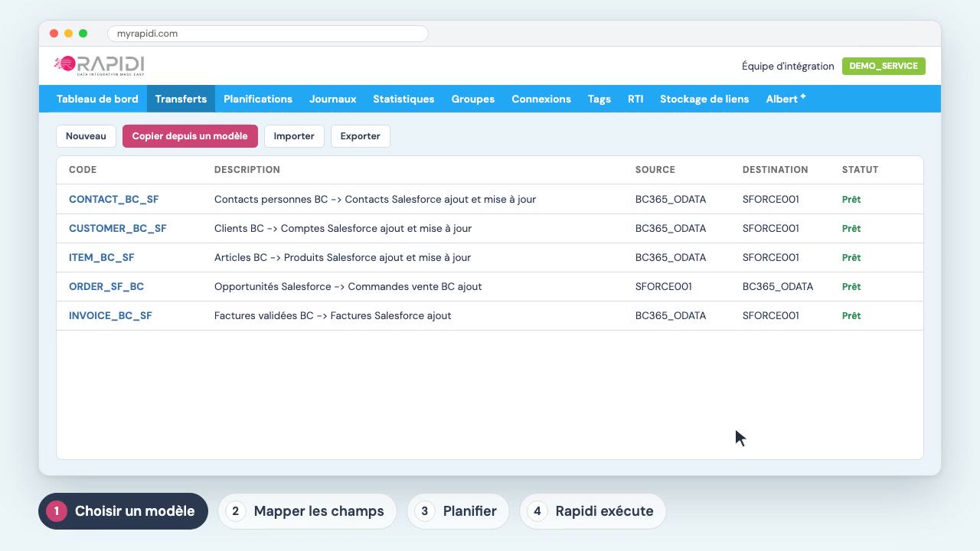Sort by CODE column header

click(83, 170)
